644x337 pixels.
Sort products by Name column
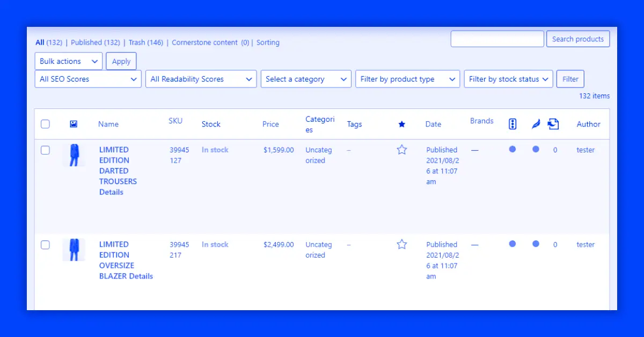pyautogui.click(x=108, y=124)
